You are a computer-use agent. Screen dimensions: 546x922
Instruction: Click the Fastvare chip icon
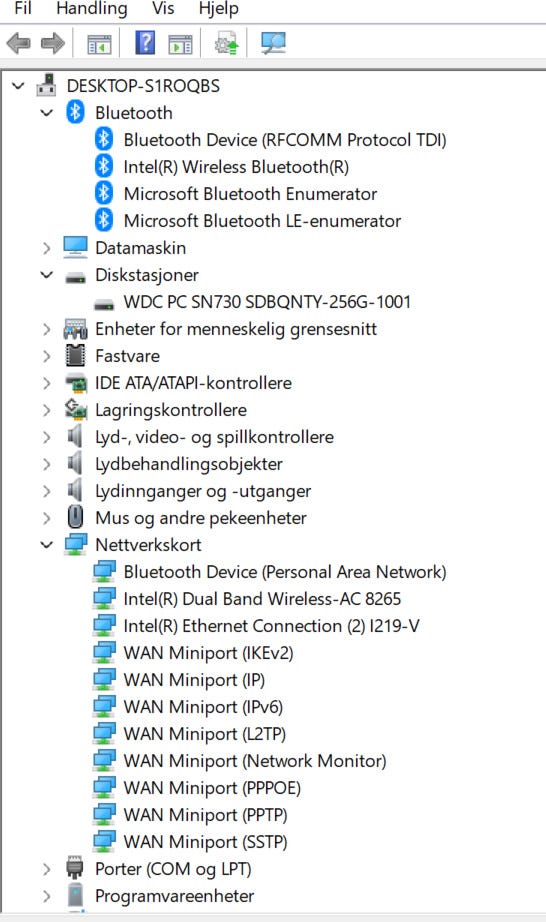pyautogui.click(x=75, y=356)
